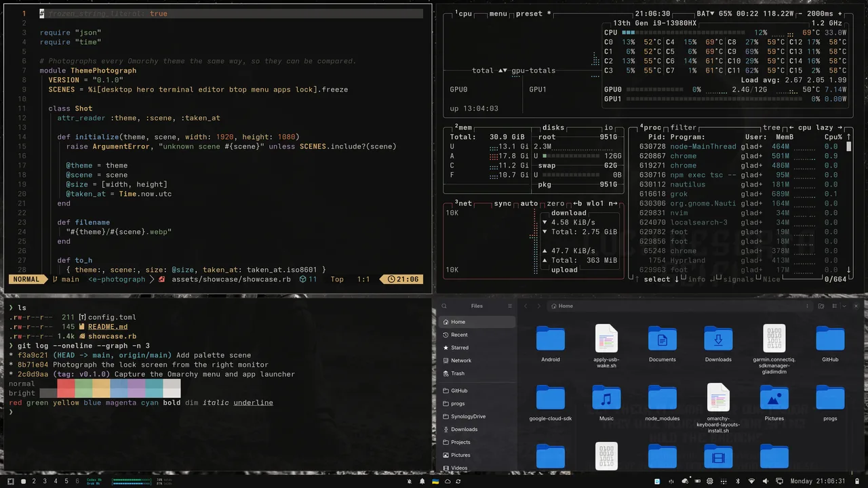Viewport: 868px width, 488px height.
Task: Select the google-cloud-sdk folder
Action: (551, 398)
